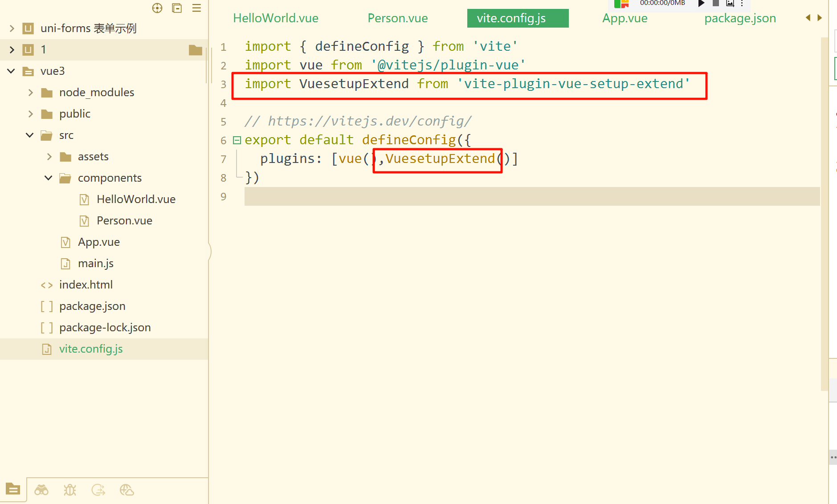The image size is (837, 504).
Task: Collapse the components folder
Action: 49,178
